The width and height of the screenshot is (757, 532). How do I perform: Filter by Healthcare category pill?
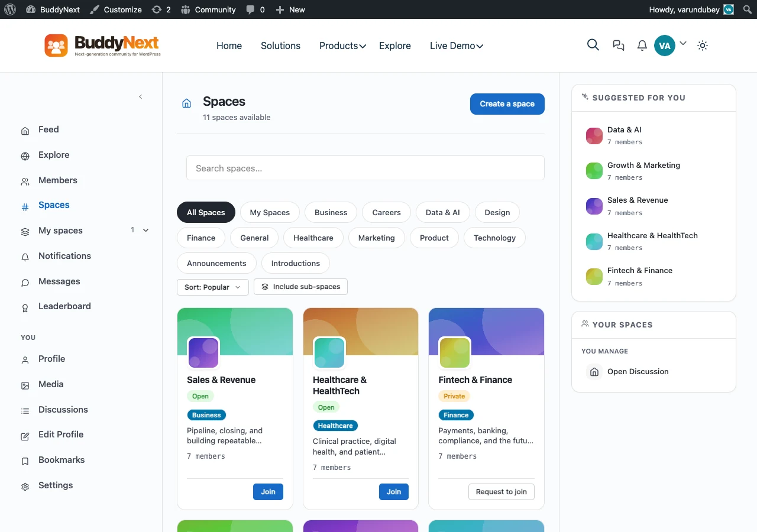pos(313,238)
